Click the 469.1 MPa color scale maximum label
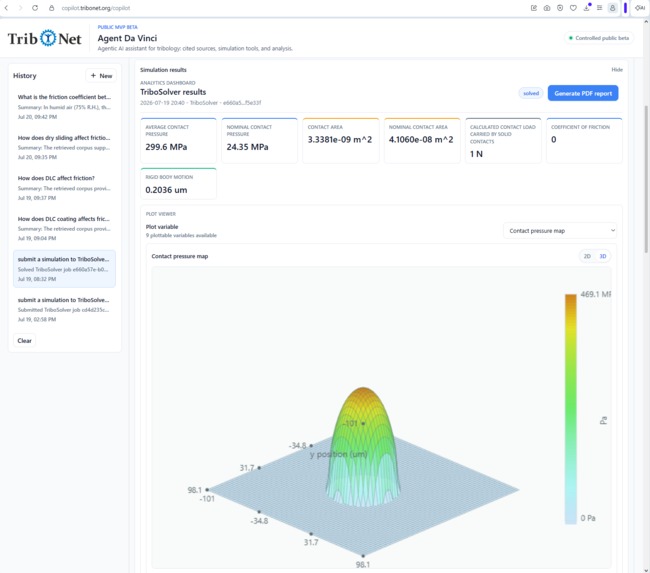This screenshot has height=573, width=650. pyautogui.click(x=596, y=294)
